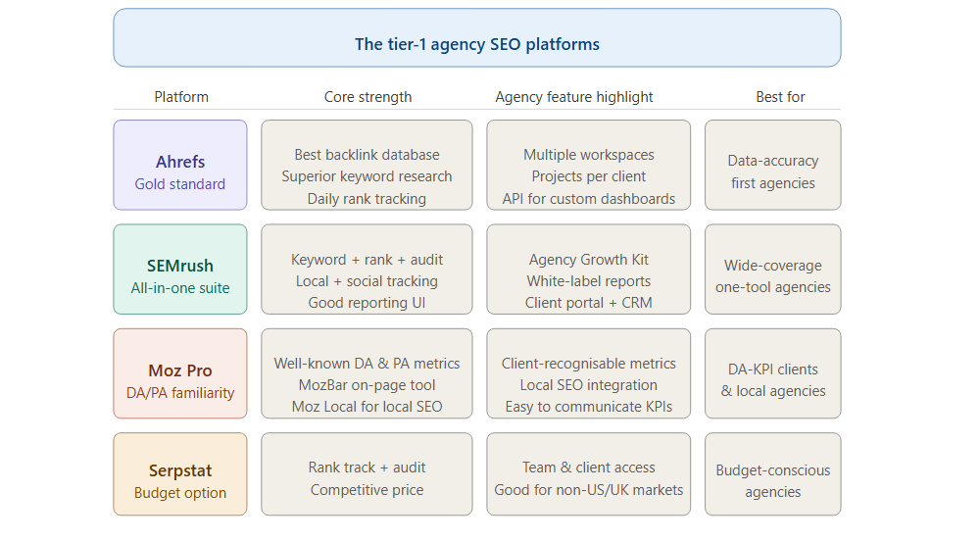This screenshot has height=542, width=980.
Task: Open the Moz Pro 'DA/PA familiarity' card
Action: coord(180,373)
